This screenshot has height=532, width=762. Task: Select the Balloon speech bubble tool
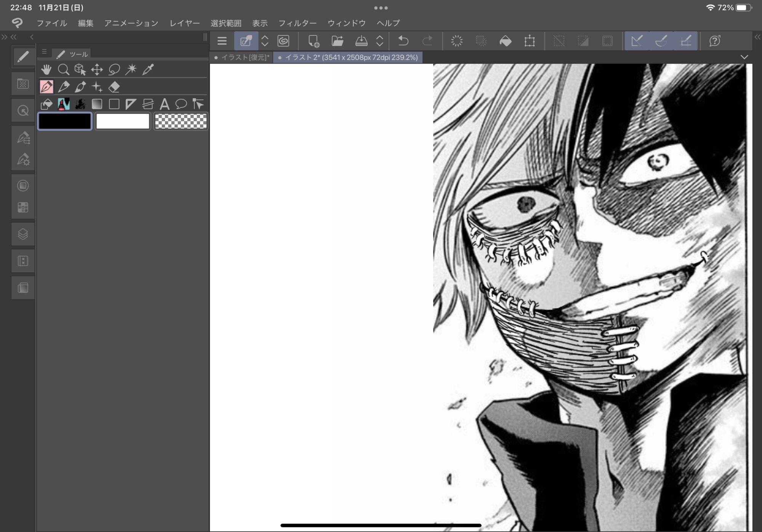click(181, 104)
